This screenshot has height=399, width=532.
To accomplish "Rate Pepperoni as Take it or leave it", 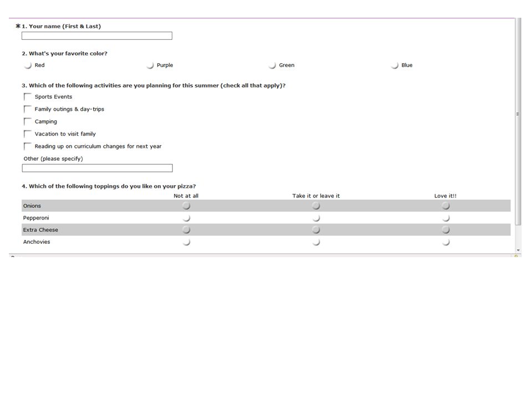I will (316, 218).
